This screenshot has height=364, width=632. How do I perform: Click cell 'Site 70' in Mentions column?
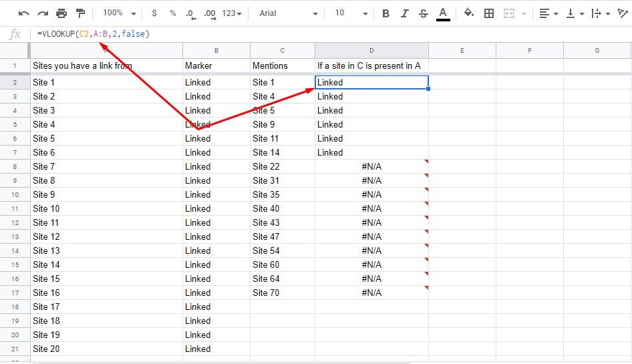[x=282, y=293]
